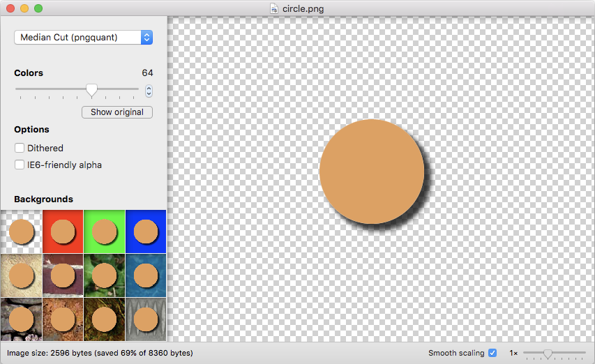Select the solid blue background preview

[x=146, y=231]
